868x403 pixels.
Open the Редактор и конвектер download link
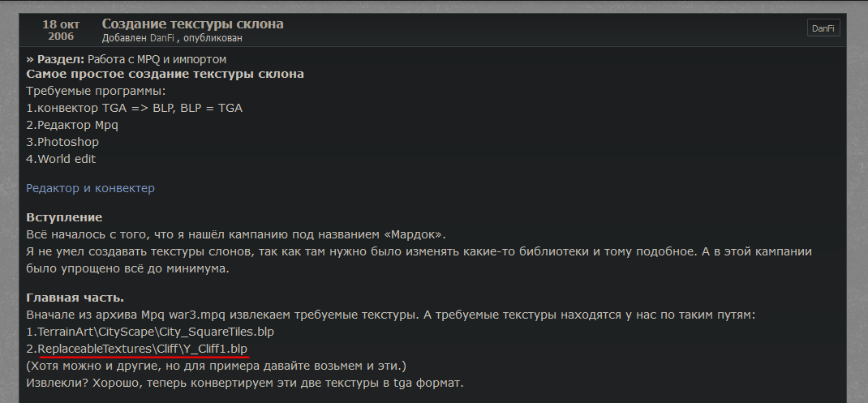pos(90,188)
